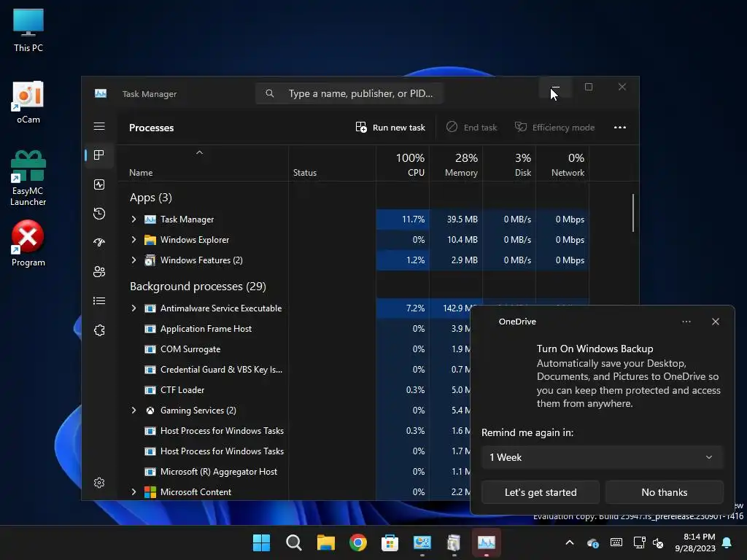Sort processes by Memory column header

pyautogui.click(x=456, y=163)
